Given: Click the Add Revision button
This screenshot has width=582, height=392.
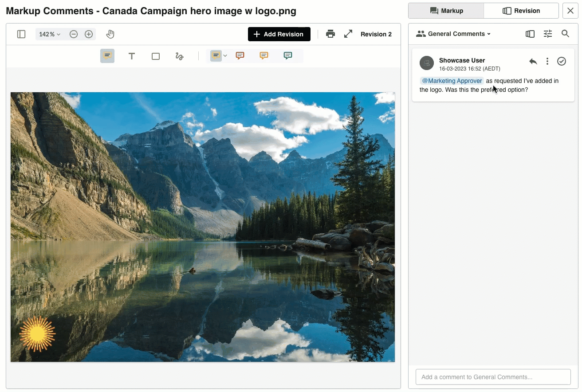Looking at the screenshot, I should [x=279, y=34].
